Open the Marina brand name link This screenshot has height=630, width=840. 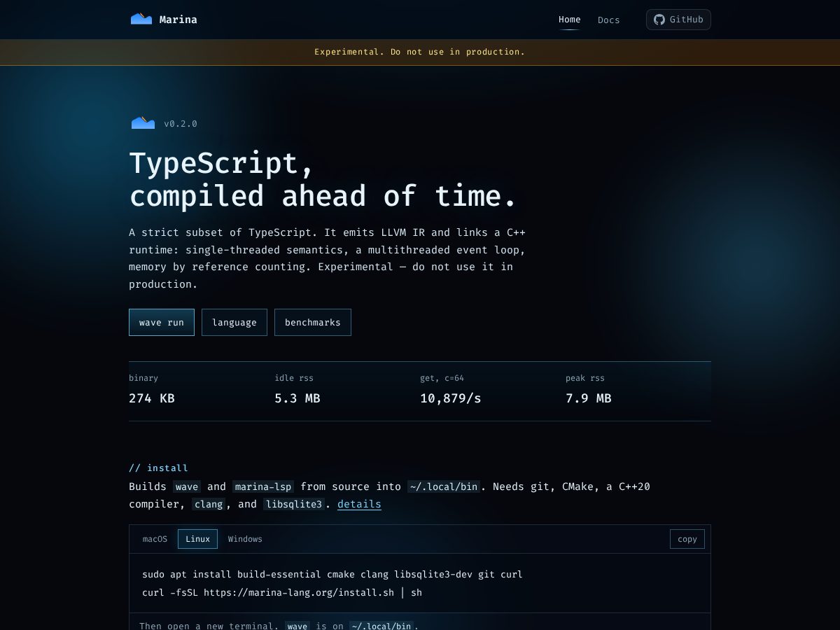pos(178,20)
